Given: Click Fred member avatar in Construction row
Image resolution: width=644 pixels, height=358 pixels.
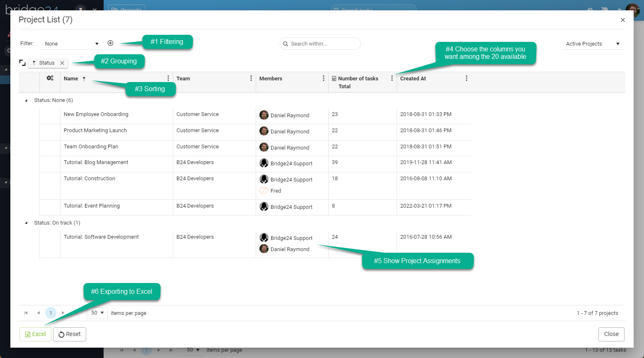Looking at the screenshot, I should [x=264, y=190].
